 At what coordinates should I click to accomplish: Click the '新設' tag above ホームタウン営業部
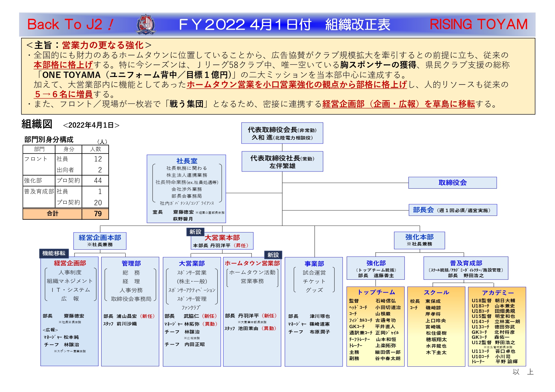coord(273,255)
